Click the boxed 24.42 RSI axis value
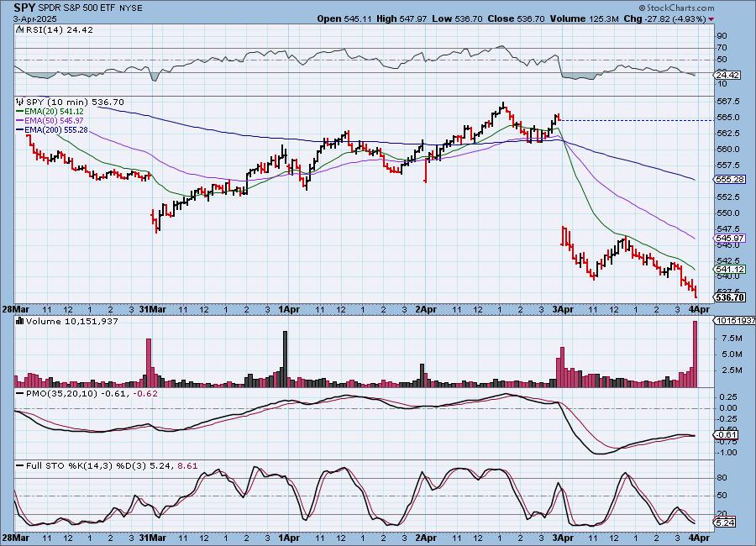This screenshot has width=756, height=546. pyautogui.click(x=728, y=76)
